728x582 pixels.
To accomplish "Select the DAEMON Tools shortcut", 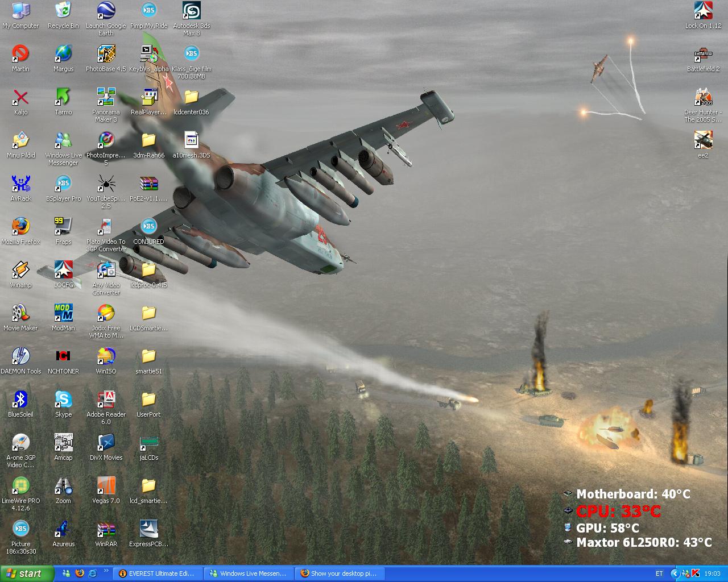I will click(x=20, y=361).
